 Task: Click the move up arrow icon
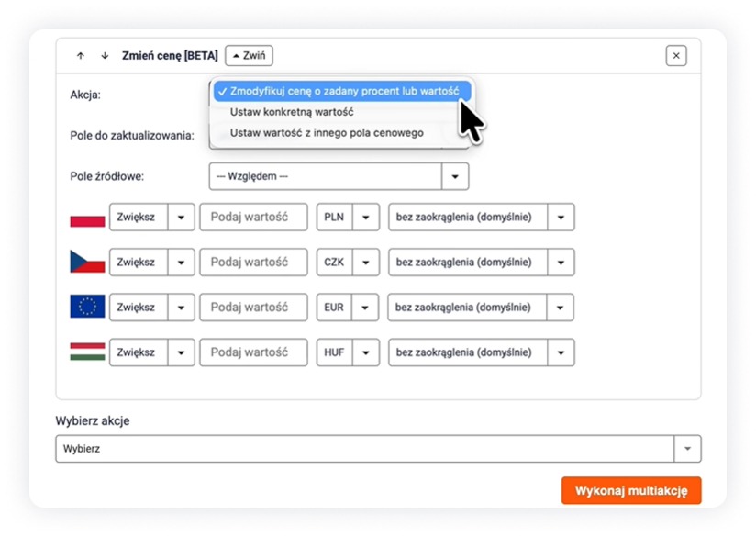coord(81,56)
